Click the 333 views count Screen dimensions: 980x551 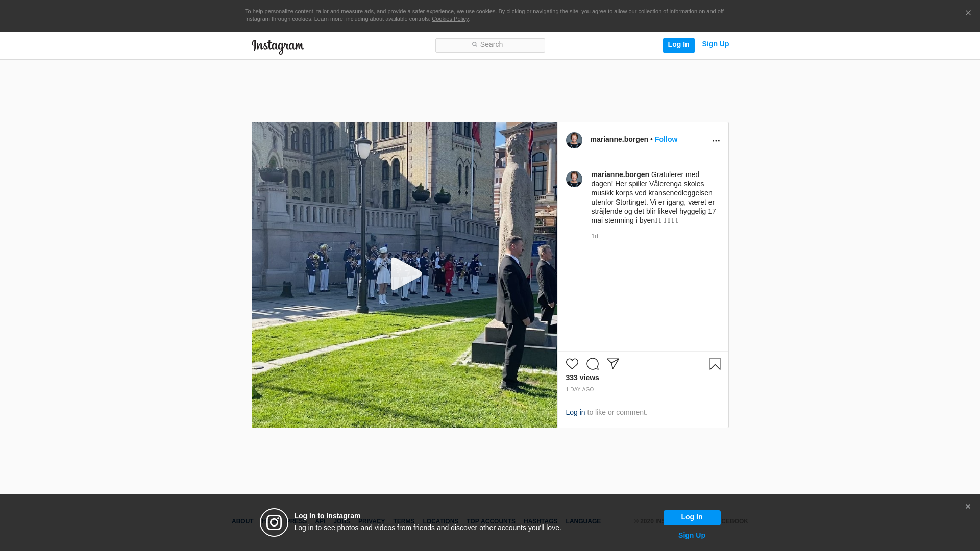pyautogui.click(x=582, y=378)
